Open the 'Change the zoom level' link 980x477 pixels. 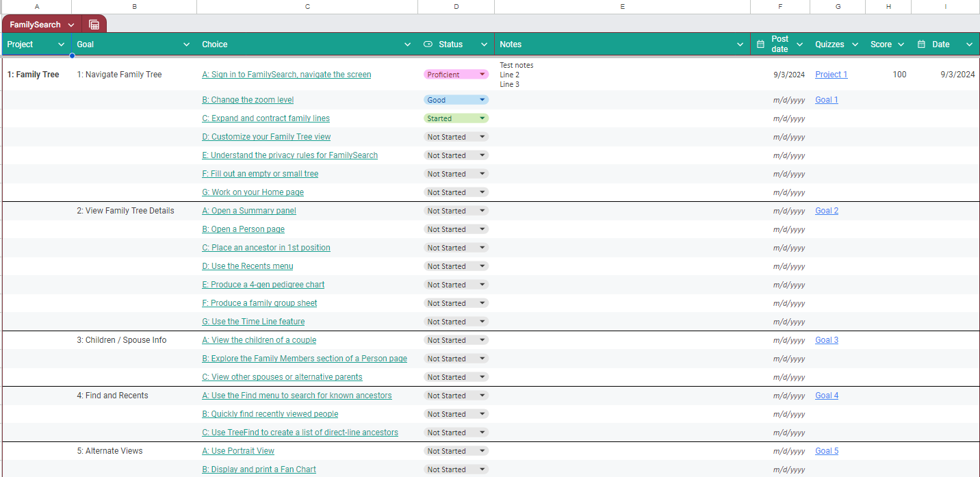(247, 100)
